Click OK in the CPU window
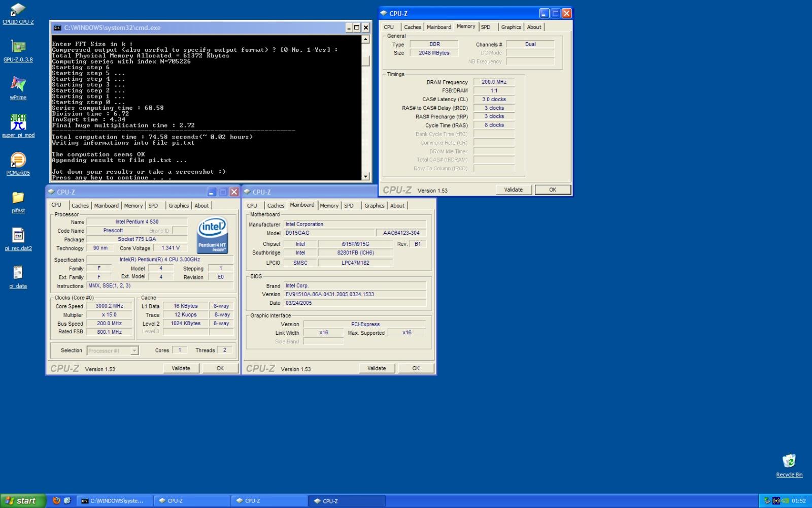 [220, 368]
